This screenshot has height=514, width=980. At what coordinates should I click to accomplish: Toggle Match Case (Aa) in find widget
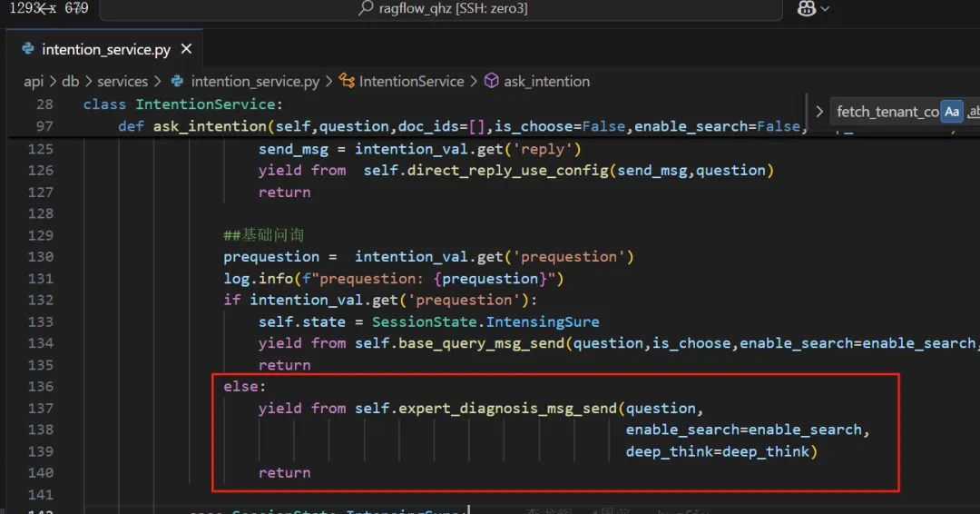[x=952, y=112]
